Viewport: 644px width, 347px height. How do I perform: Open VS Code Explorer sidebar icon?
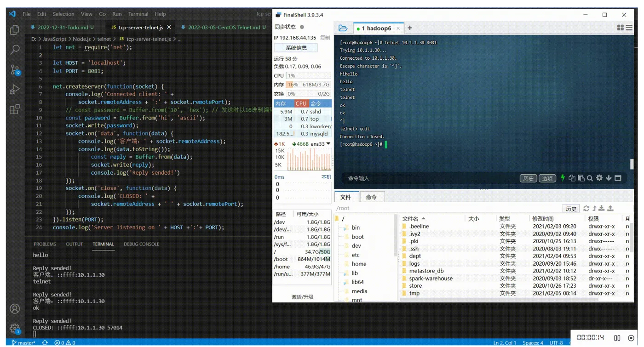click(15, 30)
